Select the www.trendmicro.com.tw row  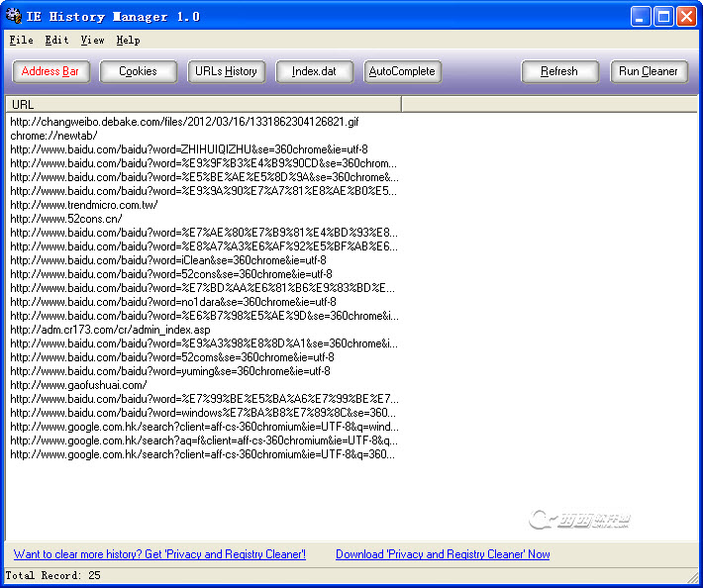point(84,205)
